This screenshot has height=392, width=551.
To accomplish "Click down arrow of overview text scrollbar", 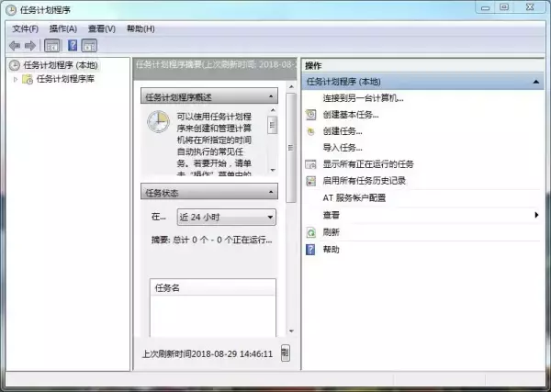I will pos(273,170).
